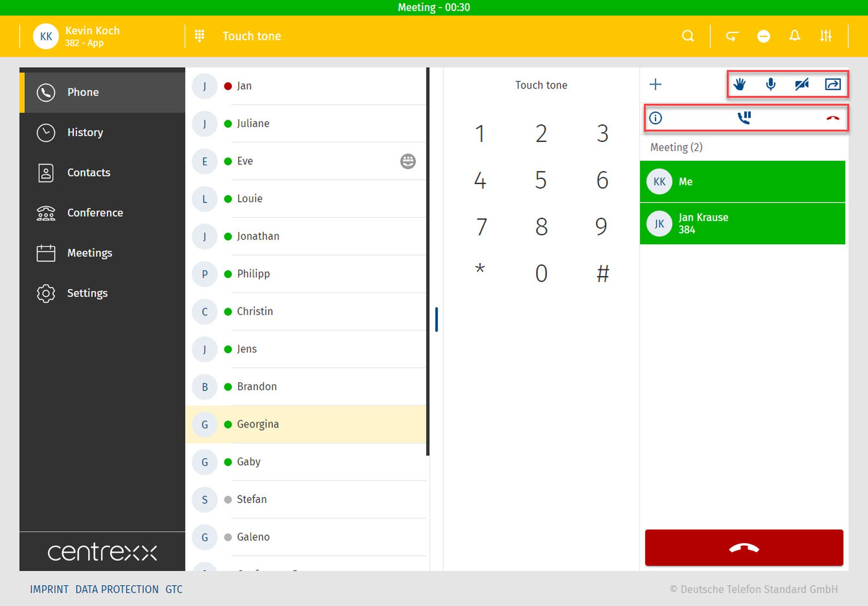Open call forwarding icon

[x=732, y=36]
